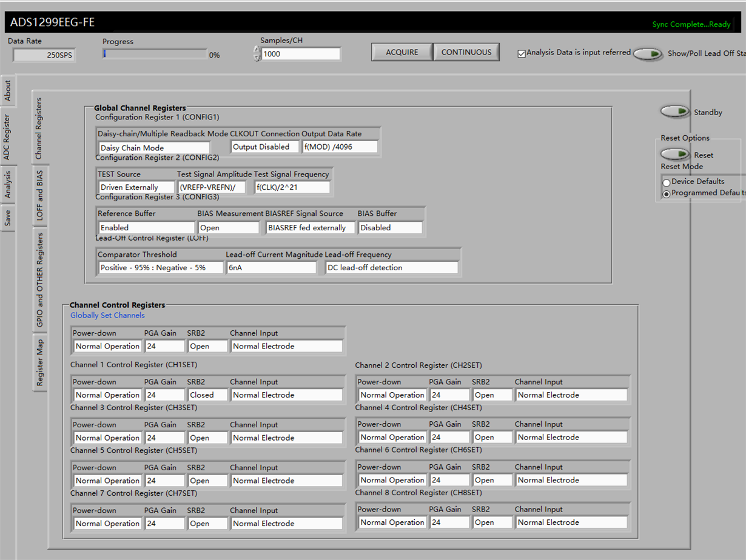
Task: Open Channel 8 Channel Input dropdown
Action: click(x=572, y=522)
